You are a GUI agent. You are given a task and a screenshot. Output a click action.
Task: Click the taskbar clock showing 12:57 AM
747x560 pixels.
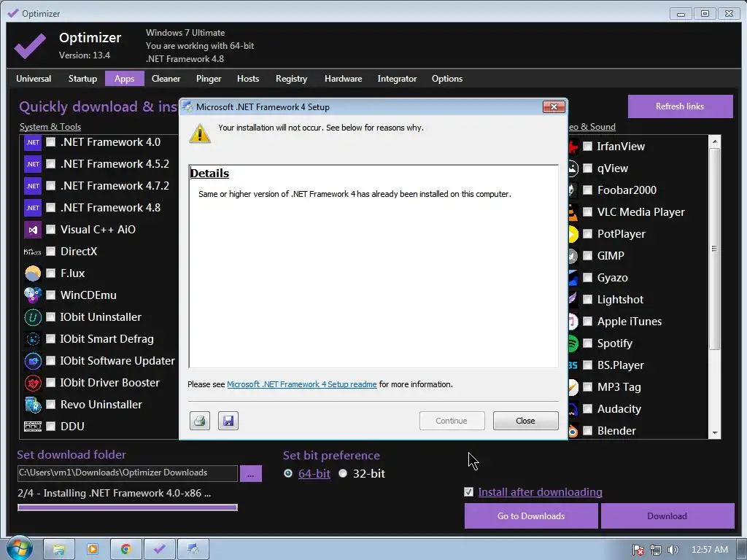pyautogui.click(x=709, y=550)
